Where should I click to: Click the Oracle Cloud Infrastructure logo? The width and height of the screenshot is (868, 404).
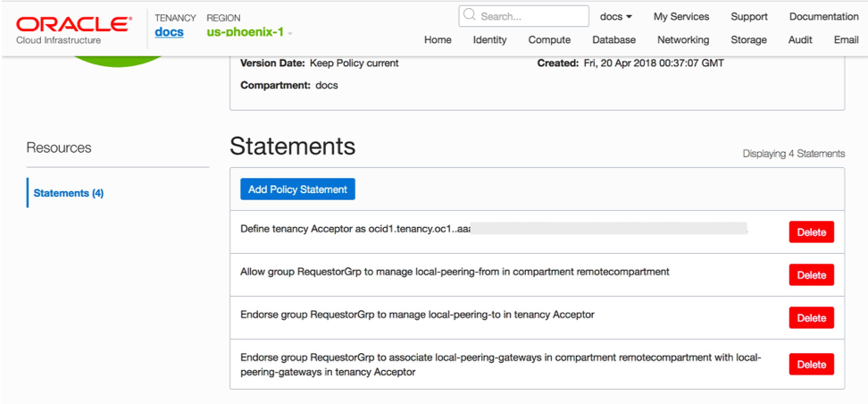tap(71, 28)
